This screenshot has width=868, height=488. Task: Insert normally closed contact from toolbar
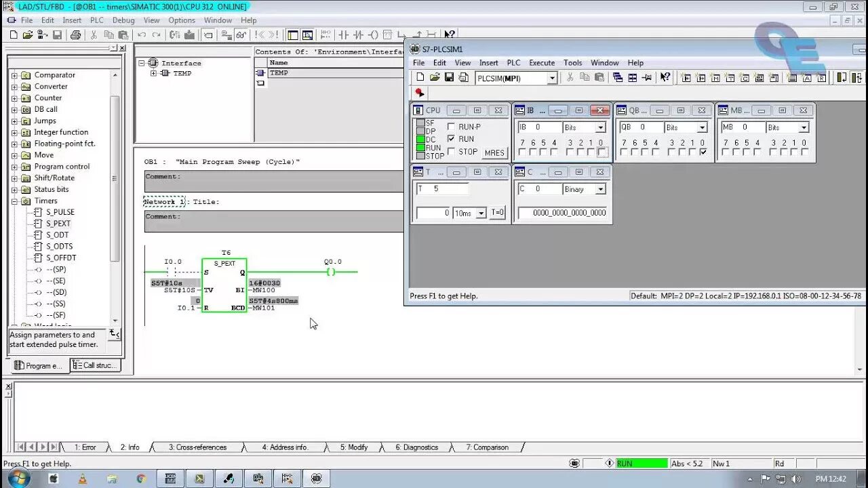coord(358,35)
